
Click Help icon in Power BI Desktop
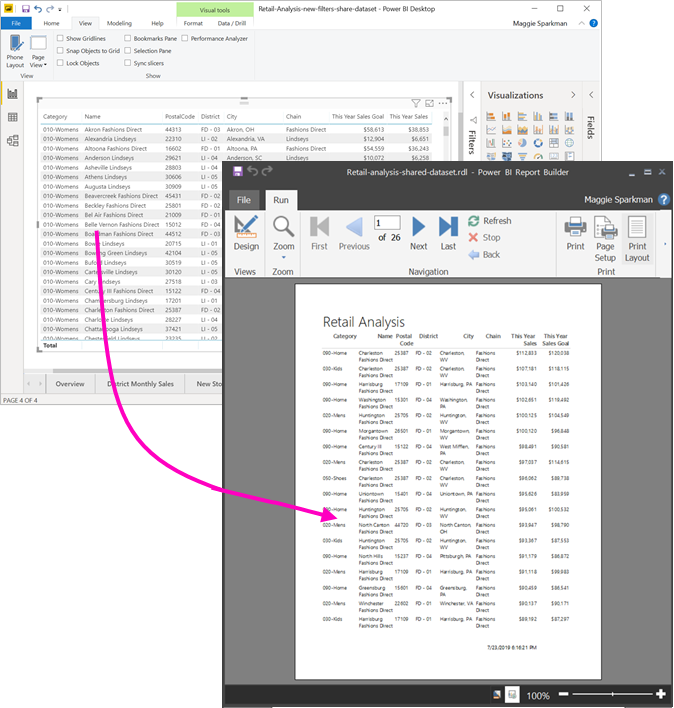click(594, 23)
